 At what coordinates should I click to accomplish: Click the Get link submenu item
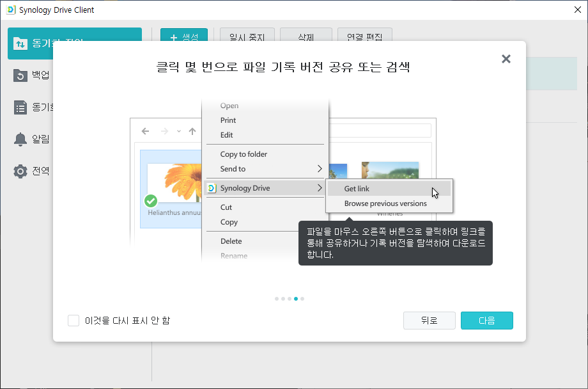point(389,189)
